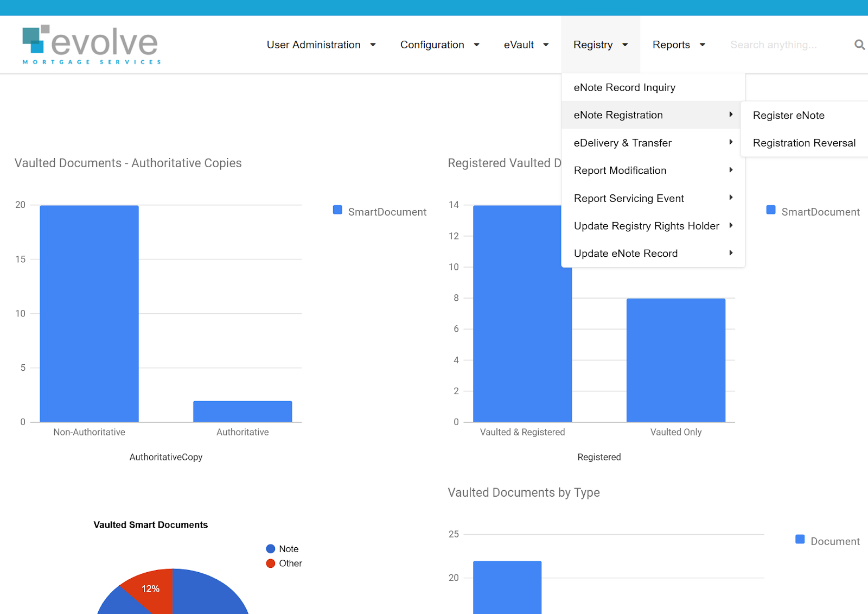The image size is (868, 614).
Task: Open eDelivery & Transfer submenu
Action: [x=653, y=143]
